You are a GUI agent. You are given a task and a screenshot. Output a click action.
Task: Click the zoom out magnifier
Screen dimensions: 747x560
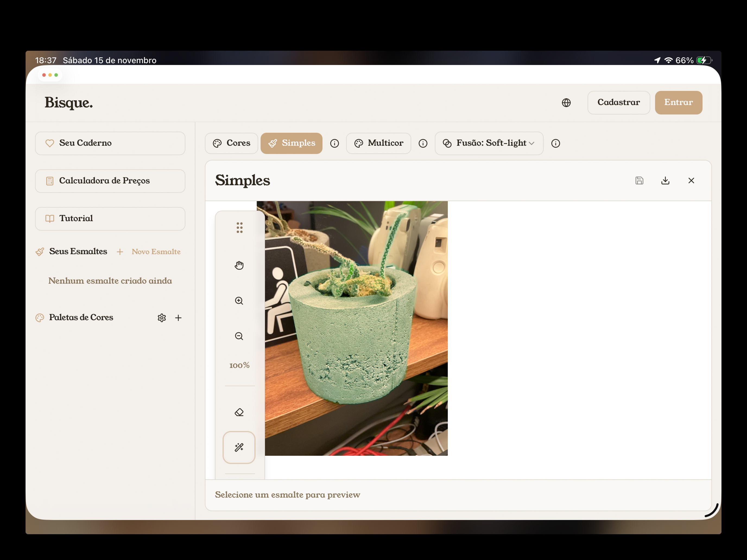(x=239, y=336)
